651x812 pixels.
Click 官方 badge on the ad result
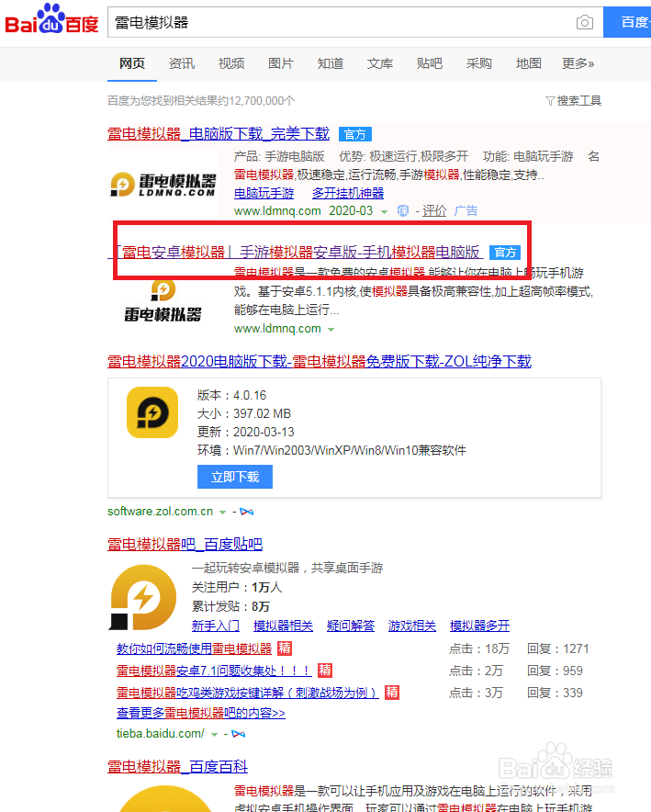click(355, 135)
